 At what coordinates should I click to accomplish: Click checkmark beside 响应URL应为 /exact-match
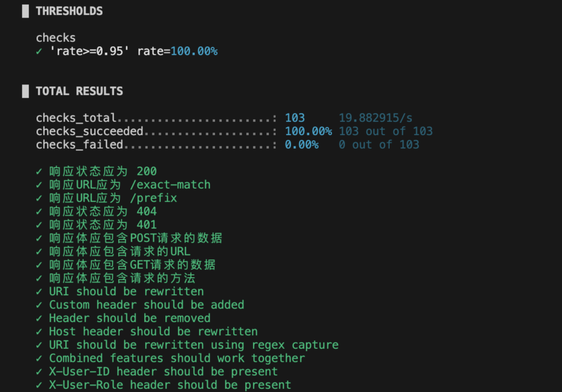[x=39, y=185]
